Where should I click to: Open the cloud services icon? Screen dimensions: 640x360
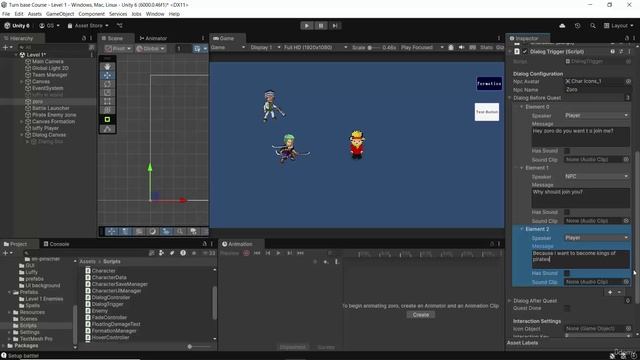point(562,26)
